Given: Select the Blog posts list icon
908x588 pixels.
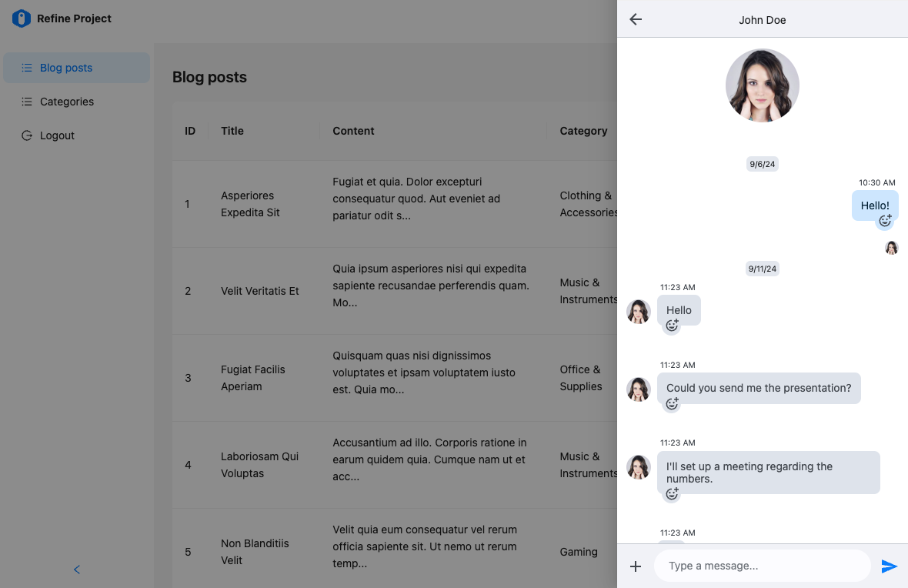Looking at the screenshot, I should point(25,68).
